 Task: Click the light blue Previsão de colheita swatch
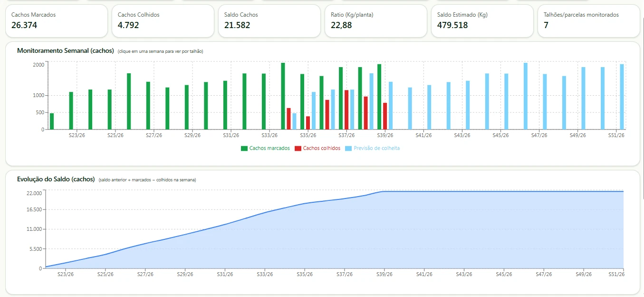point(348,148)
